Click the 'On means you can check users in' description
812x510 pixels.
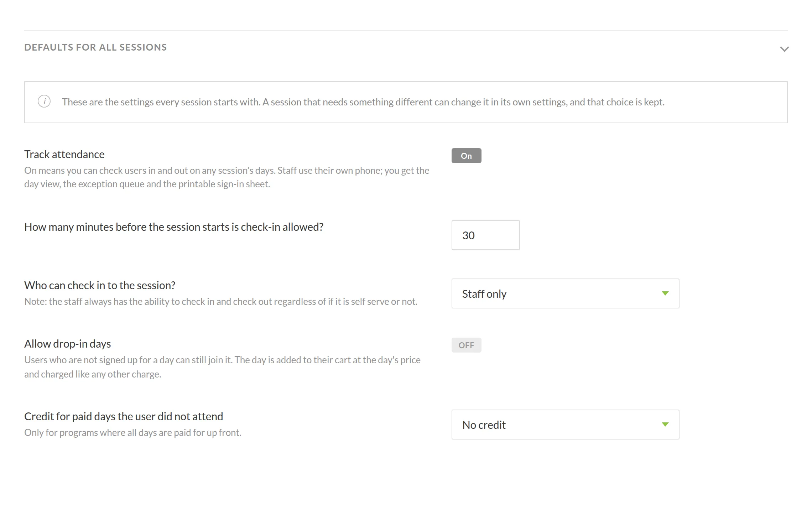[227, 177]
